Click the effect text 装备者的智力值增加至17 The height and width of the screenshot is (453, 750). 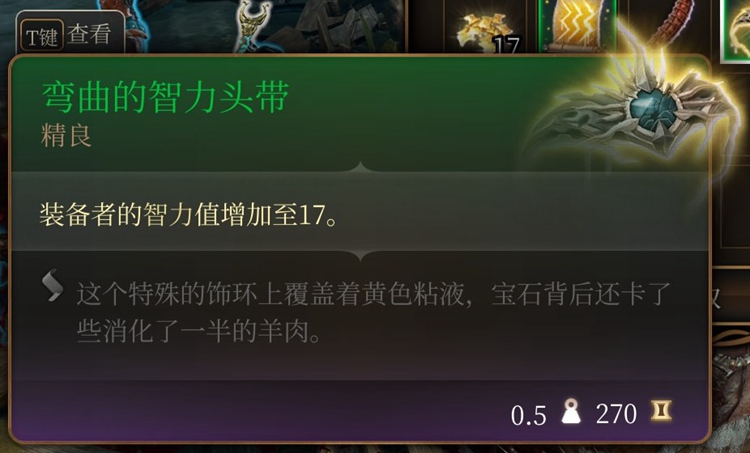click(189, 215)
